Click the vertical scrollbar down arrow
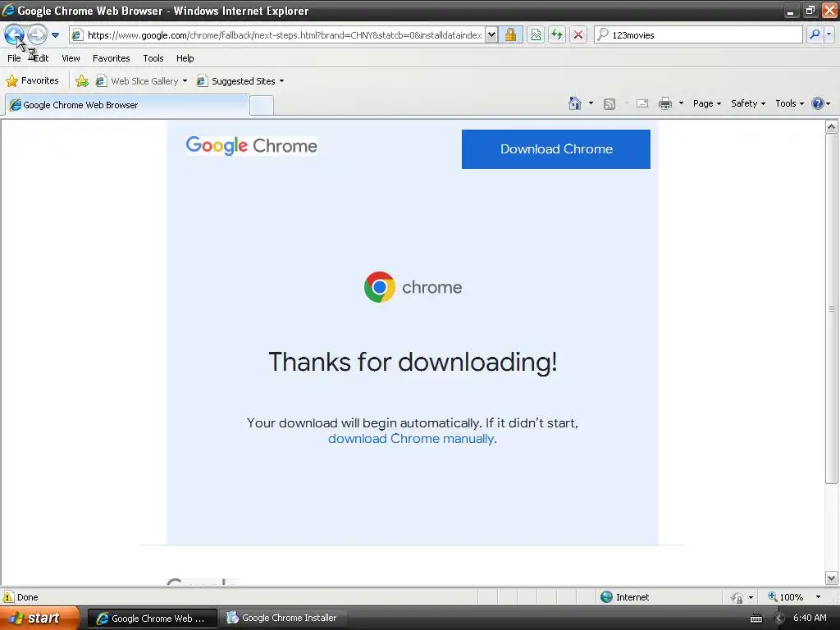The image size is (840, 630). coord(832,578)
